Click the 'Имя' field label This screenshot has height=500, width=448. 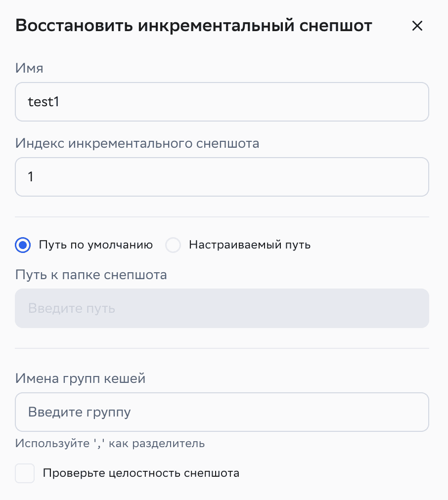click(29, 68)
